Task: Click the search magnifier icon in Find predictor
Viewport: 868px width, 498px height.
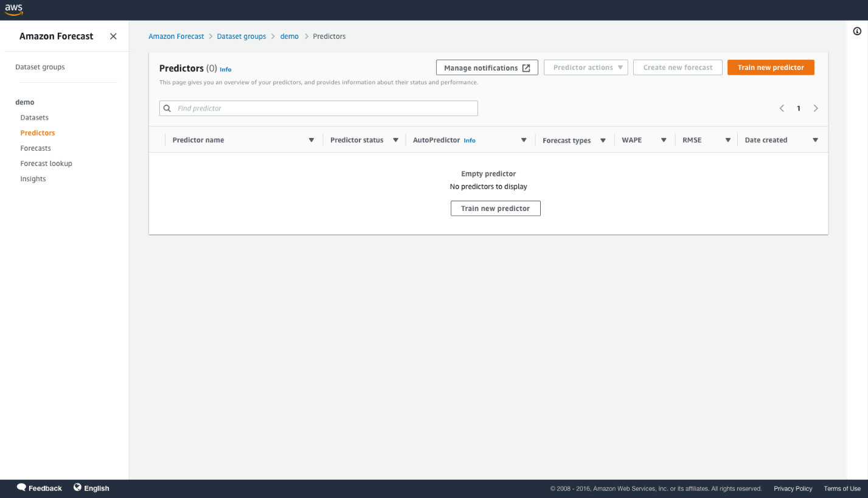Action: (x=167, y=108)
